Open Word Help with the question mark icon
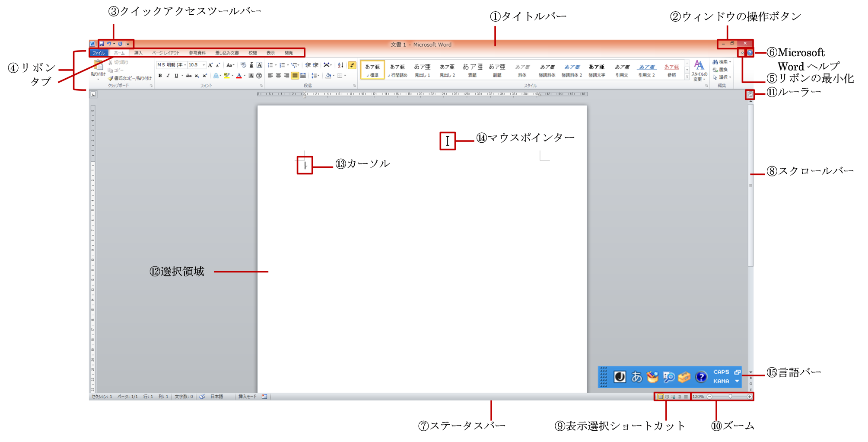The image size is (868, 442). pos(750,53)
